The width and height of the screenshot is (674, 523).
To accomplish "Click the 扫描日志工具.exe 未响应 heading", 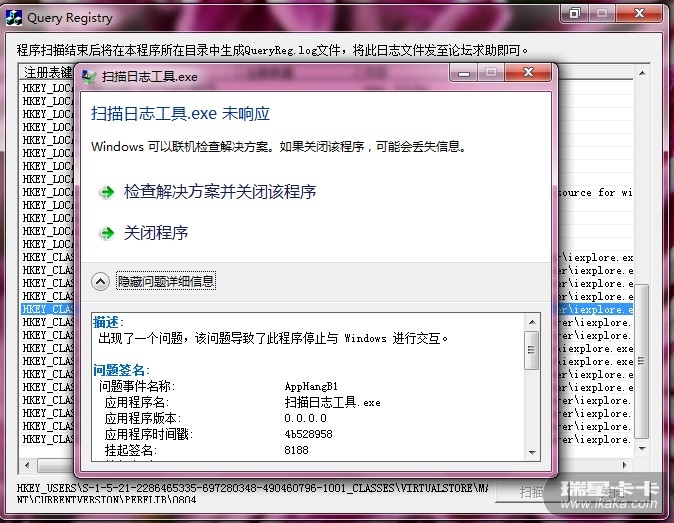I will (x=181, y=114).
